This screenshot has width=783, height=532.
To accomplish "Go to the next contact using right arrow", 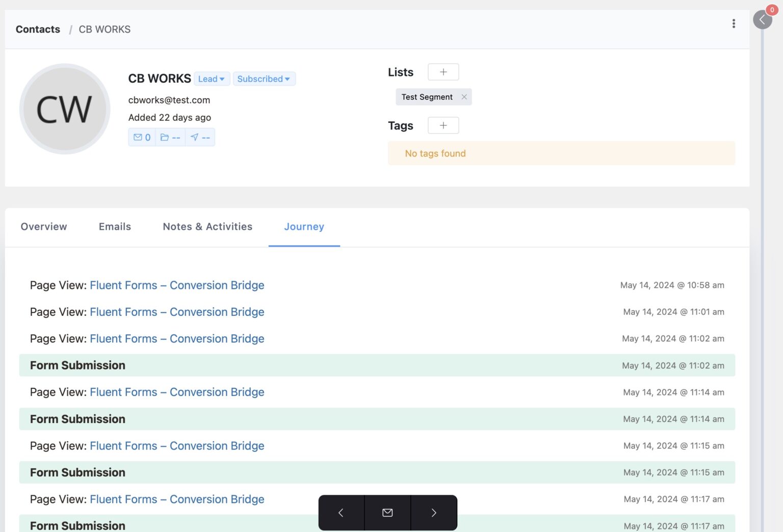I will click(x=434, y=513).
